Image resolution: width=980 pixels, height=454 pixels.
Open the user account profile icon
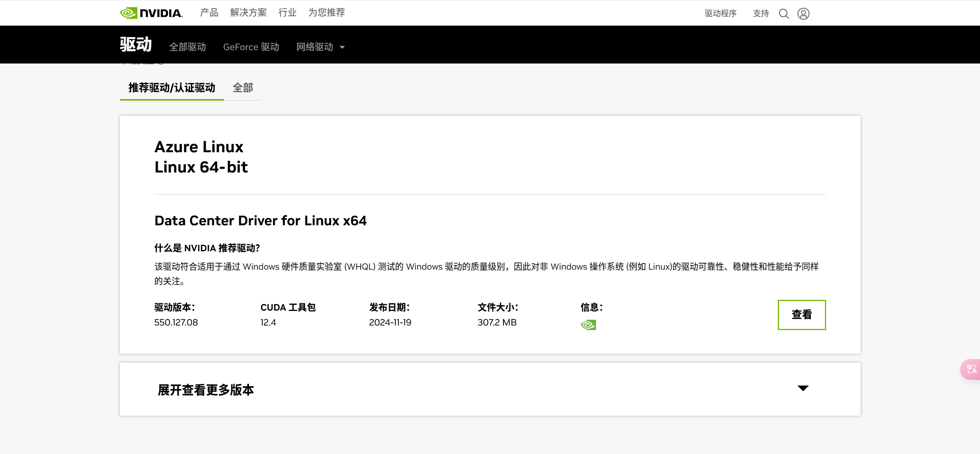tap(803, 14)
